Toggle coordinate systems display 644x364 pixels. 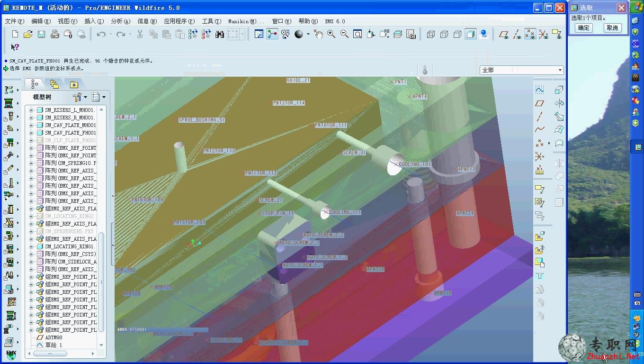(x=544, y=34)
